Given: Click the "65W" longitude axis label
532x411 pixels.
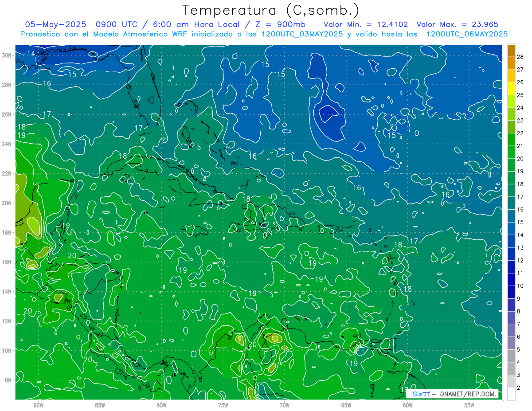Looking at the screenshot, I should [346, 406].
